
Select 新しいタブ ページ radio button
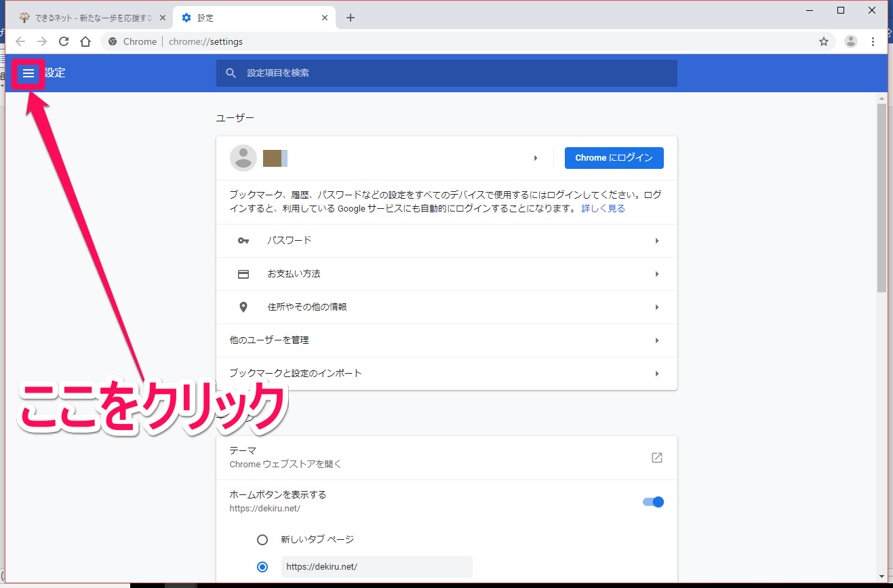(x=262, y=540)
